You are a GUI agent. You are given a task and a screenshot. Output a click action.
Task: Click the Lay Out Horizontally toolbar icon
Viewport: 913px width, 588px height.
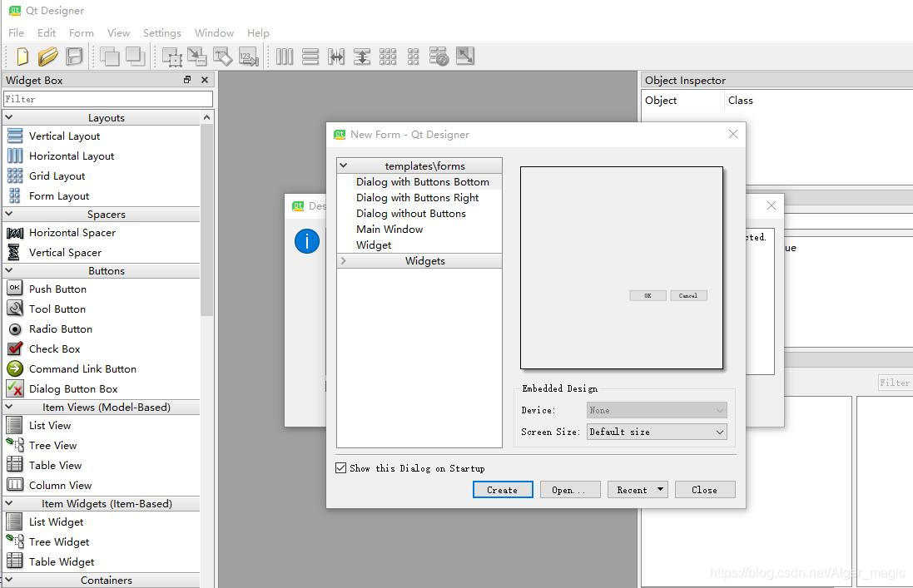[284, 57]
